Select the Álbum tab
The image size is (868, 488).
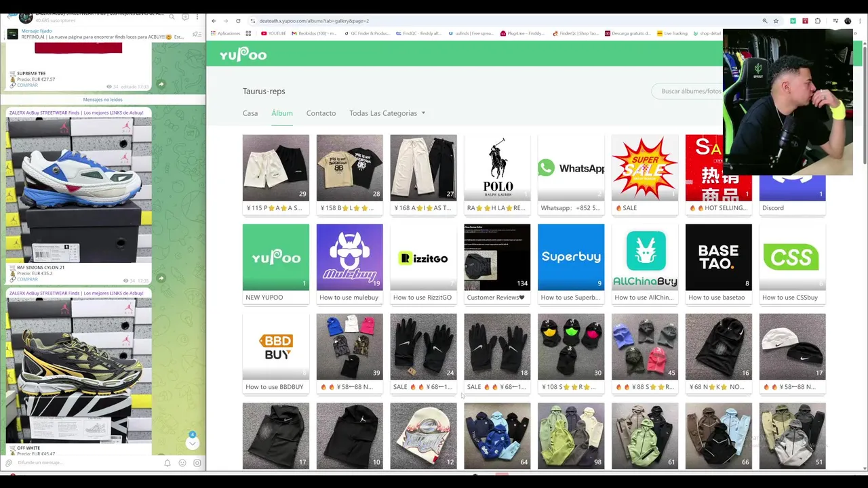point(282,113)
